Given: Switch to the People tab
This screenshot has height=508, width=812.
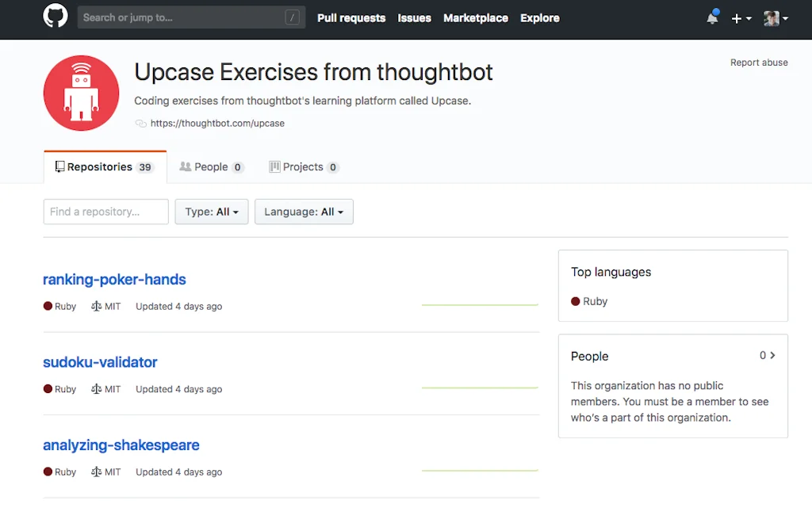Looking at the screenshot, I should 210,166.
